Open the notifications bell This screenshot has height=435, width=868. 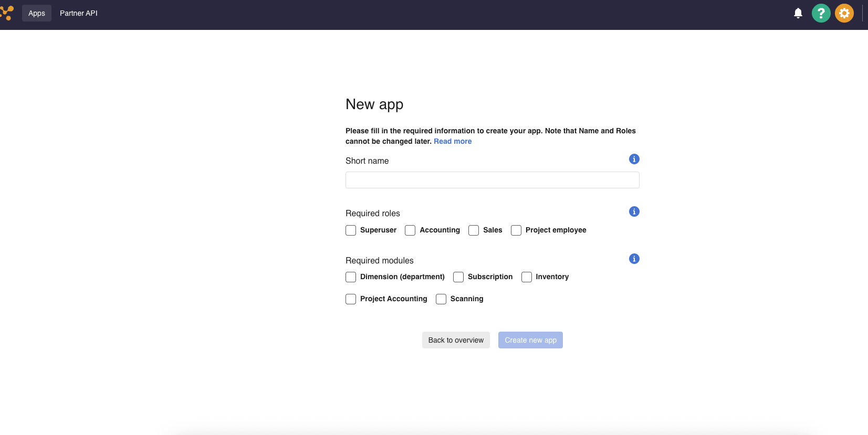coord(798,13)
